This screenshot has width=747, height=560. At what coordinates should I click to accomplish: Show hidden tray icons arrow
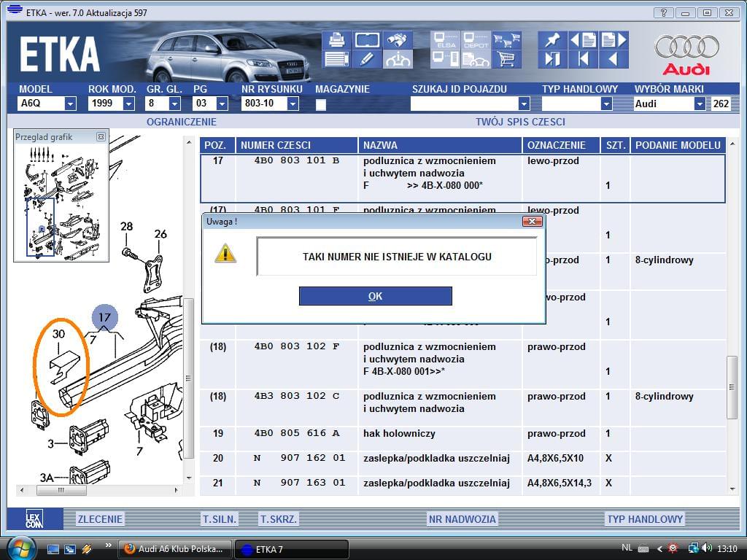pos(659,548)
